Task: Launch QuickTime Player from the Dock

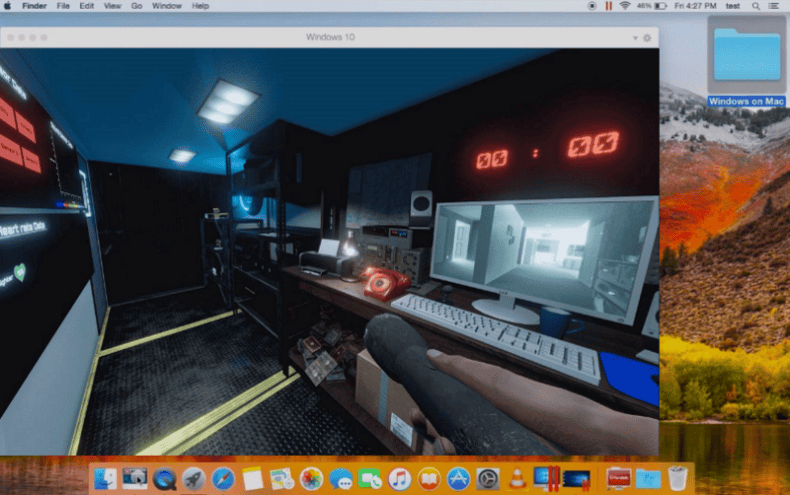Action: (x=164, y=478)
